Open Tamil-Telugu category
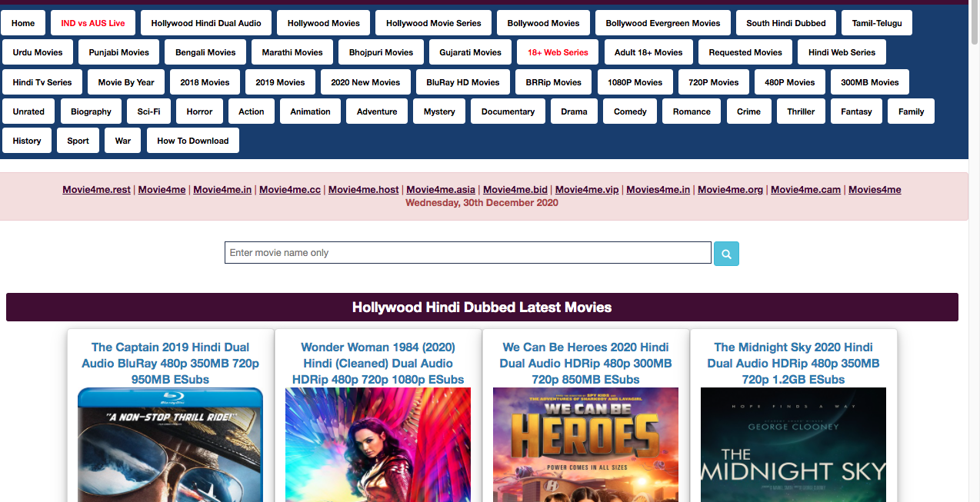 click(x=877, y=23)
